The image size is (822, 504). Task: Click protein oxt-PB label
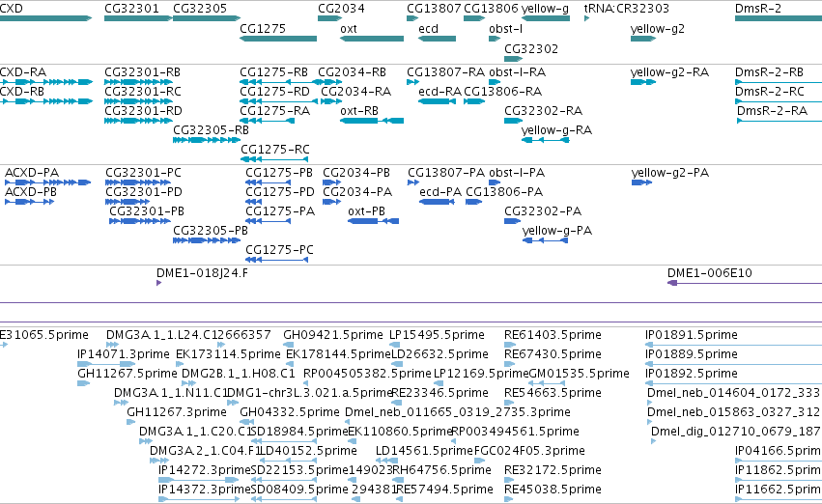(x=366, y=211)
